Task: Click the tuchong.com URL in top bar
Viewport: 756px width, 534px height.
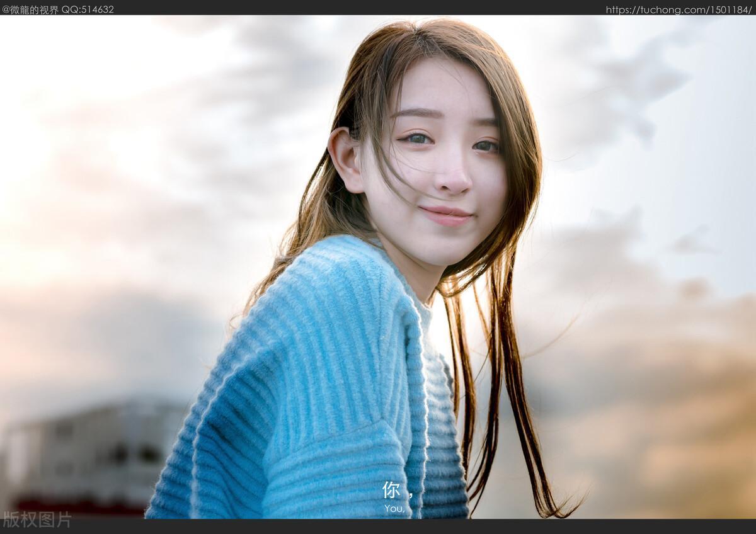Action: [x=679, y=9]
